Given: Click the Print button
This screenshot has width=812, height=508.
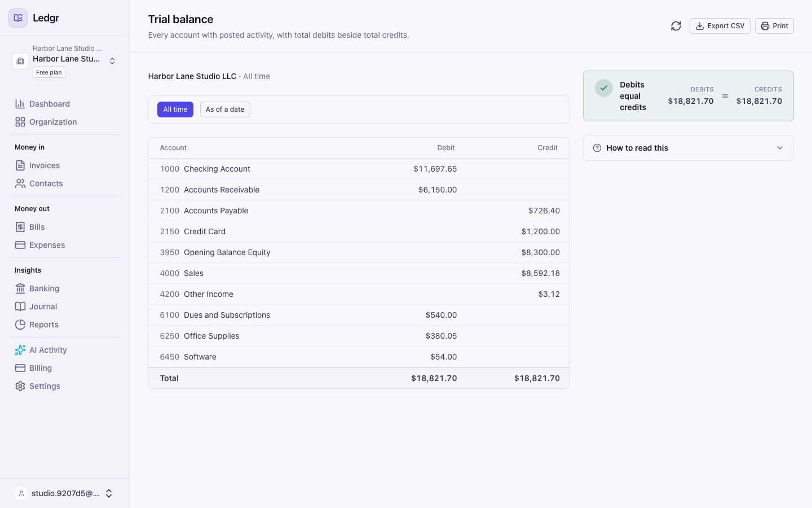Looking at the screenshot, I should (774, 26).
